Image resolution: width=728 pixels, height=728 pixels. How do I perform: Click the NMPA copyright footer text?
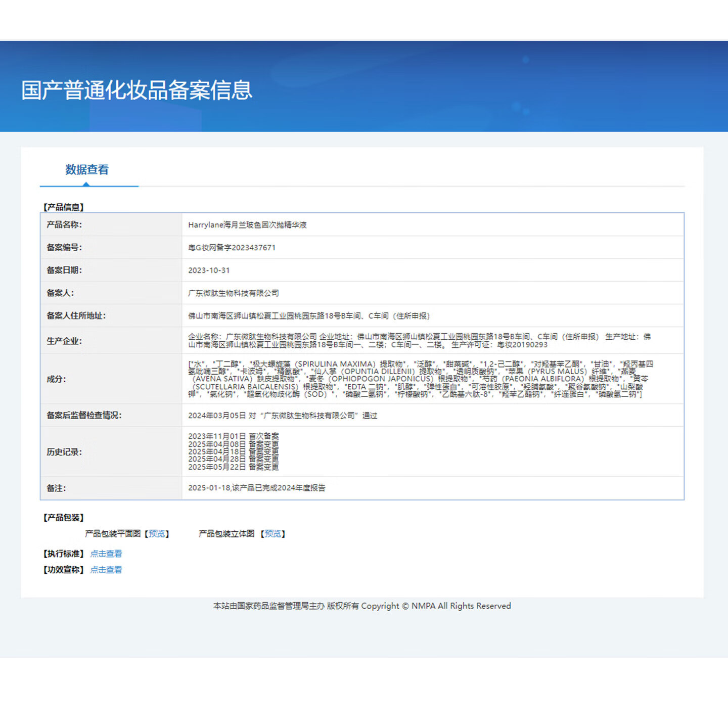coord(361,606)
